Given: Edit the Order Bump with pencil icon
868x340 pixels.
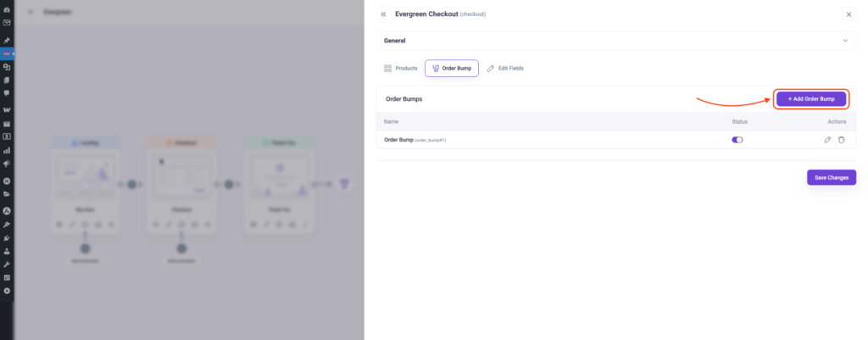Looking at the screenshot, I should coord(827,140).
